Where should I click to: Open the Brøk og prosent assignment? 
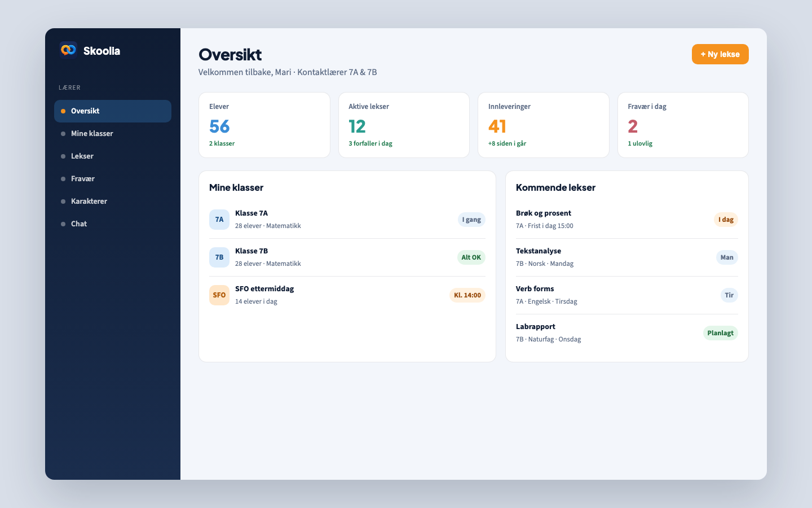(x=627, y=220)
